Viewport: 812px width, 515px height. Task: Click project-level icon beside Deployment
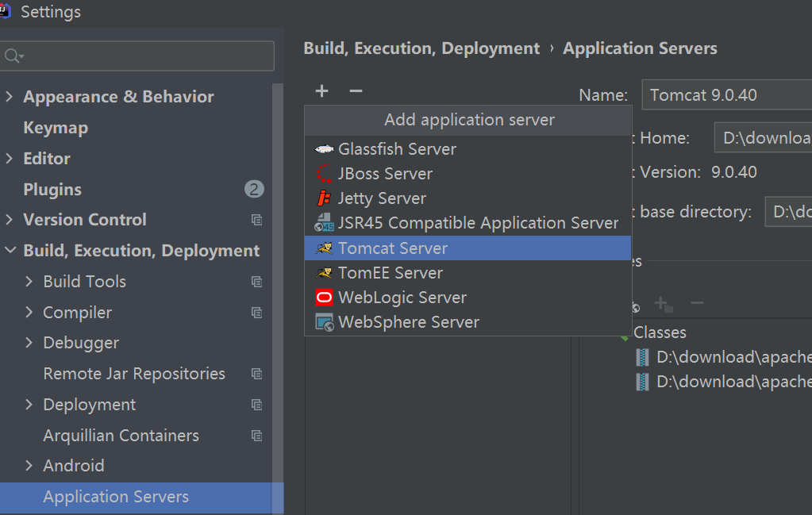(x=256, y=405)
